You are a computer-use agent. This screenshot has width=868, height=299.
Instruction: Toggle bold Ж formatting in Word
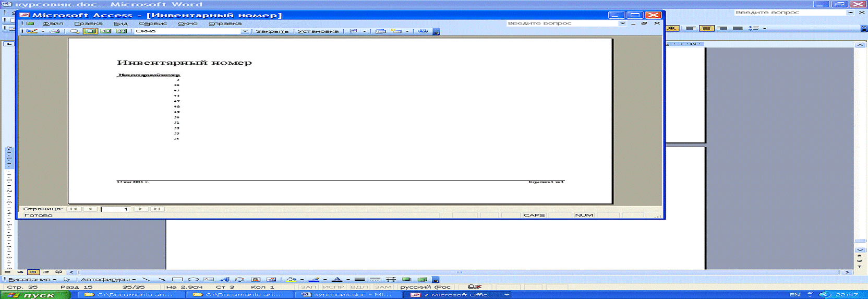tap(672, 28)
